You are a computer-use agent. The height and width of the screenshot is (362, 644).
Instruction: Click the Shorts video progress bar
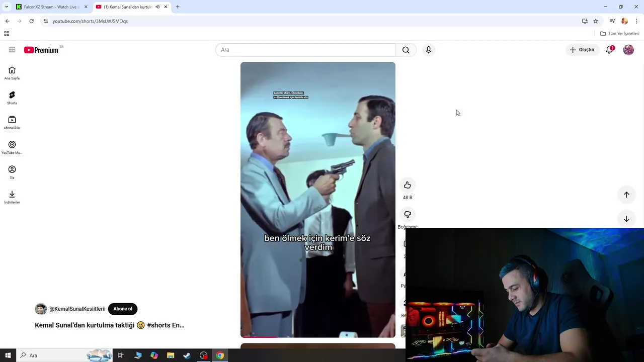click(318, 337)
